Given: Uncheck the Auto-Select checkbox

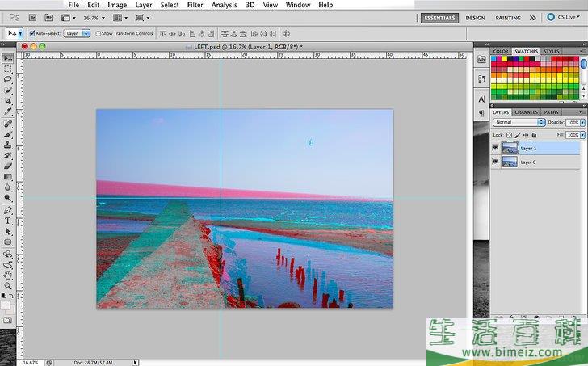Looking at the screenshot, I should tap(31, 33).
